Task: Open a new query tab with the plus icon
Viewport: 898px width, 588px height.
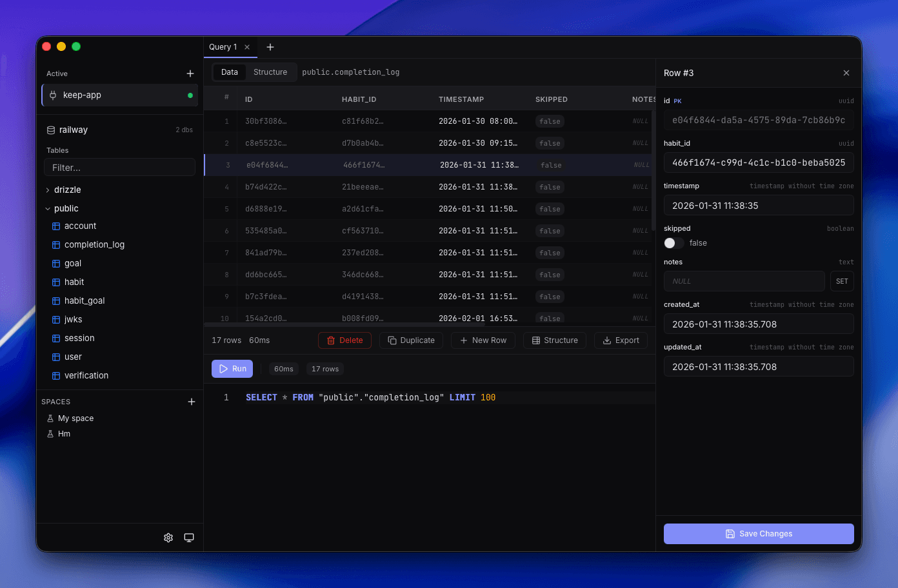Action: pyautogui.click(x=270, y=47)
